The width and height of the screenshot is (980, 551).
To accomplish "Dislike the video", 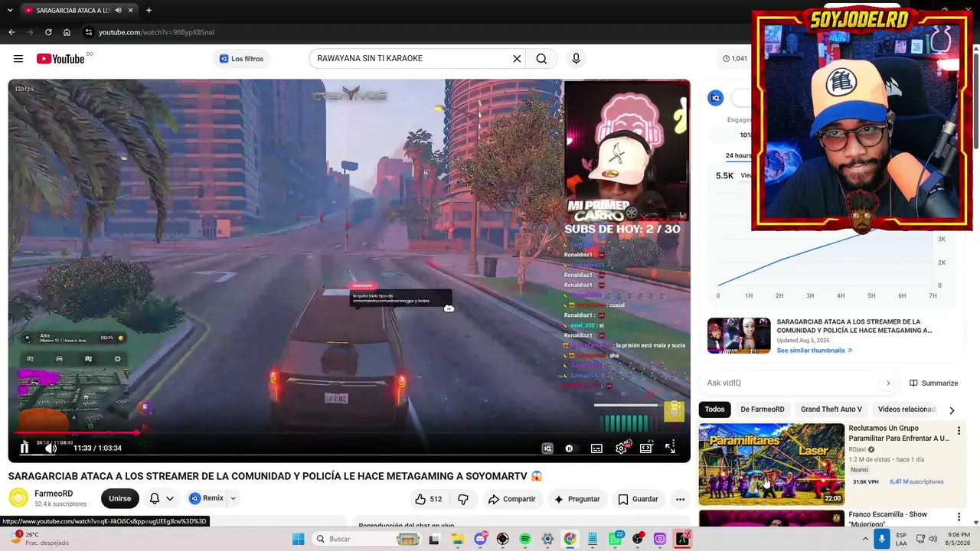I will tap(463, 499).
